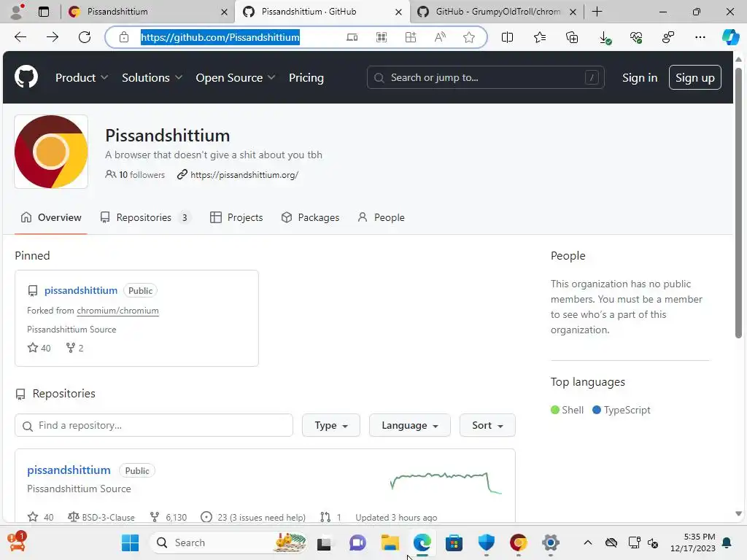This screenshot has height=560, width=747.
Task: Expand the Open Source menu
Action: (x=236, y=77)
